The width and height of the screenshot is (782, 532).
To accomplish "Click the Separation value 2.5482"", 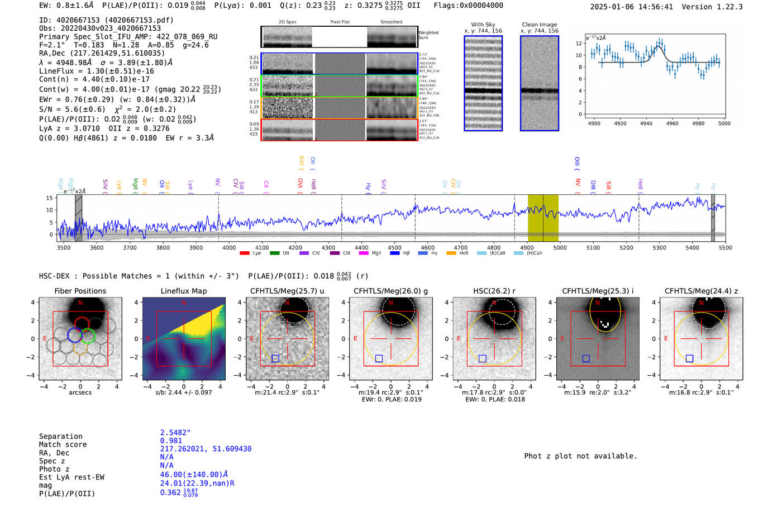I will (175, 433).
